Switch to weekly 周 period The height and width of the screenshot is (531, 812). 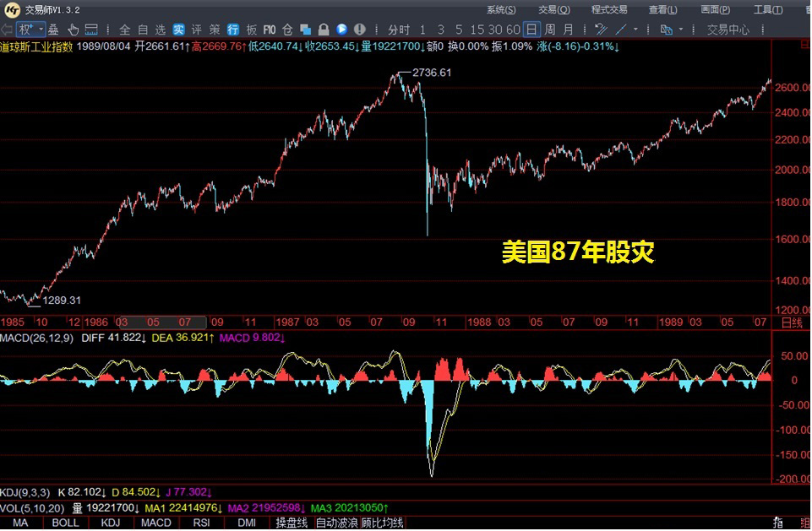tap(549, 30)
